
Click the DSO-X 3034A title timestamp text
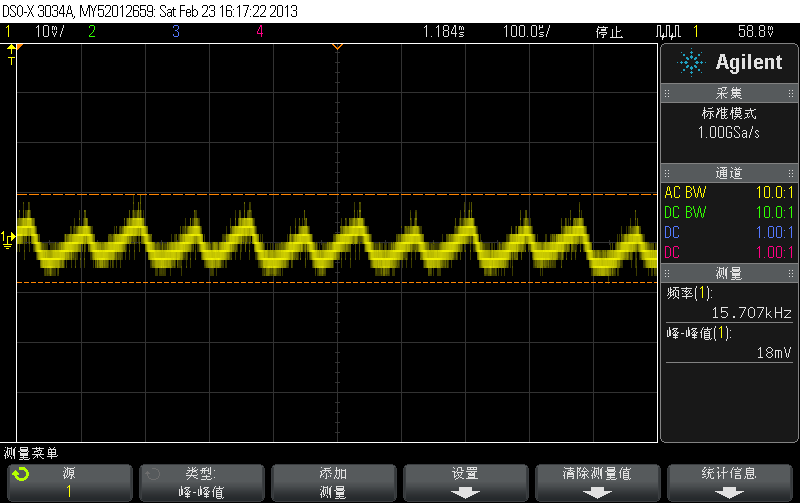(x=150, y=11)
